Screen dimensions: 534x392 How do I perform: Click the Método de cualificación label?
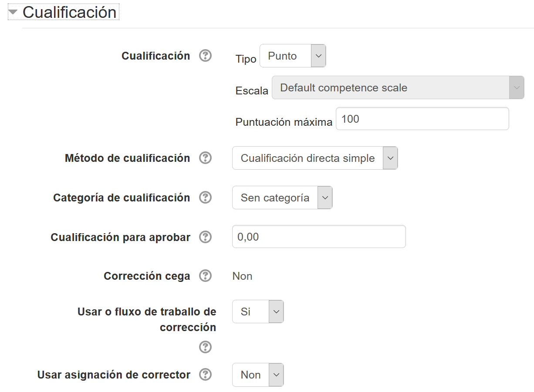[127, 158]
